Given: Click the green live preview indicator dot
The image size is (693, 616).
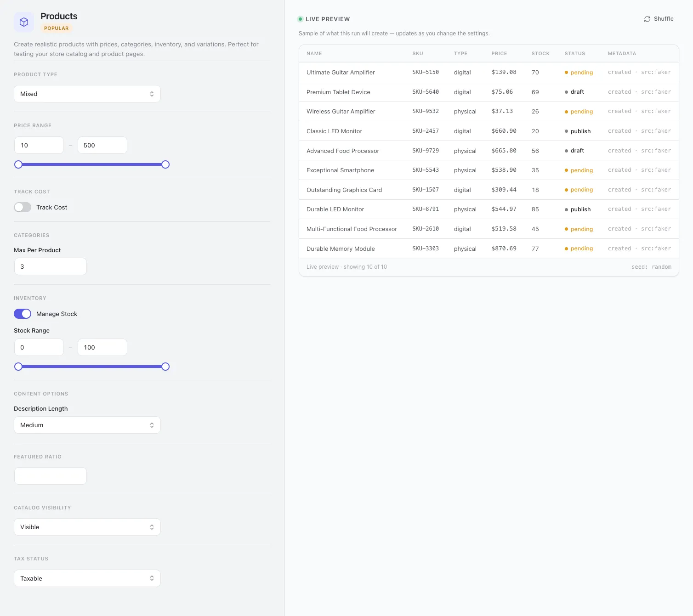Looking at the screenshot, I should (x=300, y=19).
